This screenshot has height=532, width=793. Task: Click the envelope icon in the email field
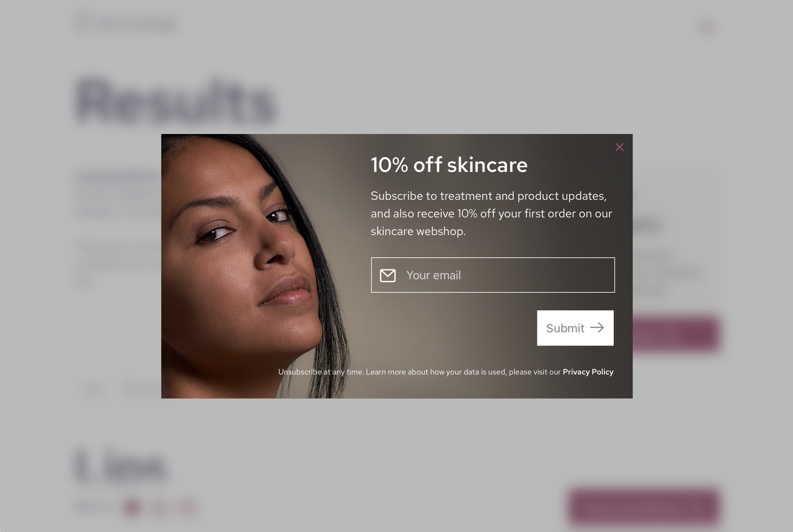click(387, 275)
